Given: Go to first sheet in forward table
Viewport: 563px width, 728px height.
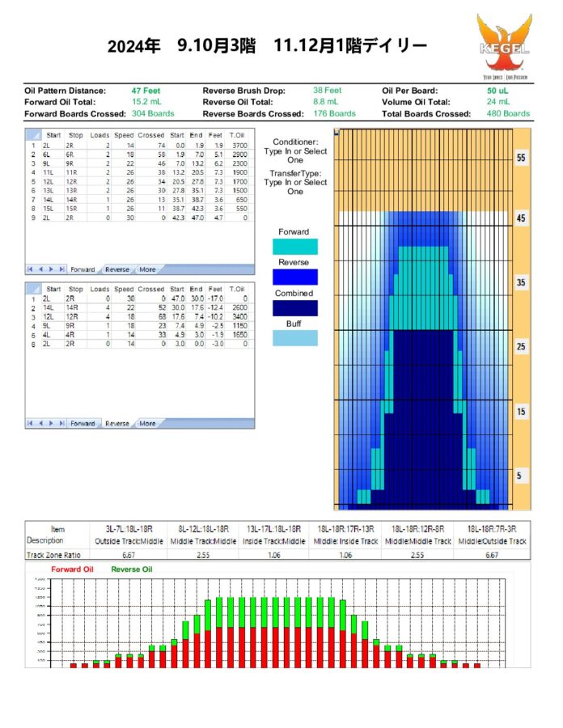Looking at the screenshot, I should (30, 269).
